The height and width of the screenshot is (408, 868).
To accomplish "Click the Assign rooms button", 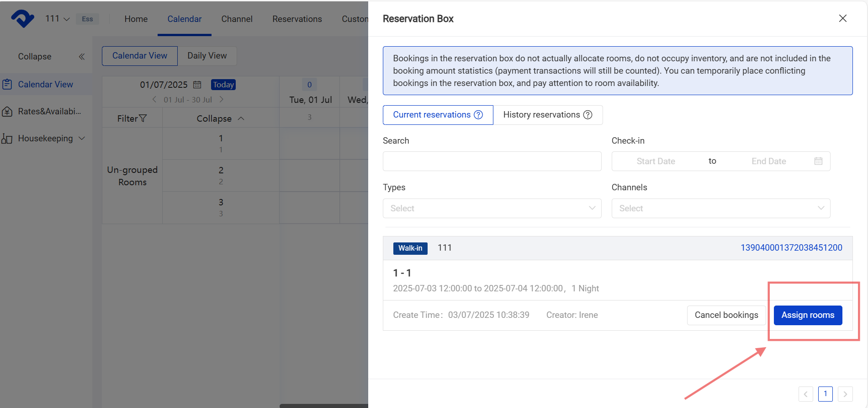I will tap(807, 315).
